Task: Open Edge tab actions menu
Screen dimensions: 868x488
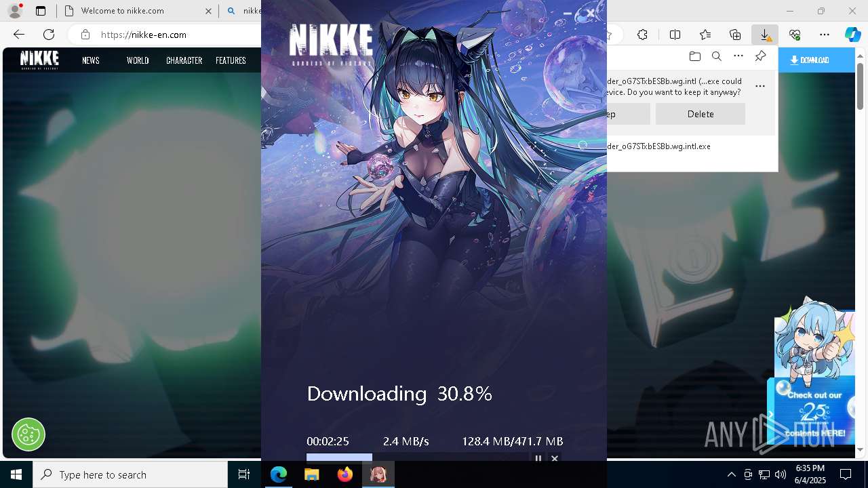Action: (x=41, y=11)
